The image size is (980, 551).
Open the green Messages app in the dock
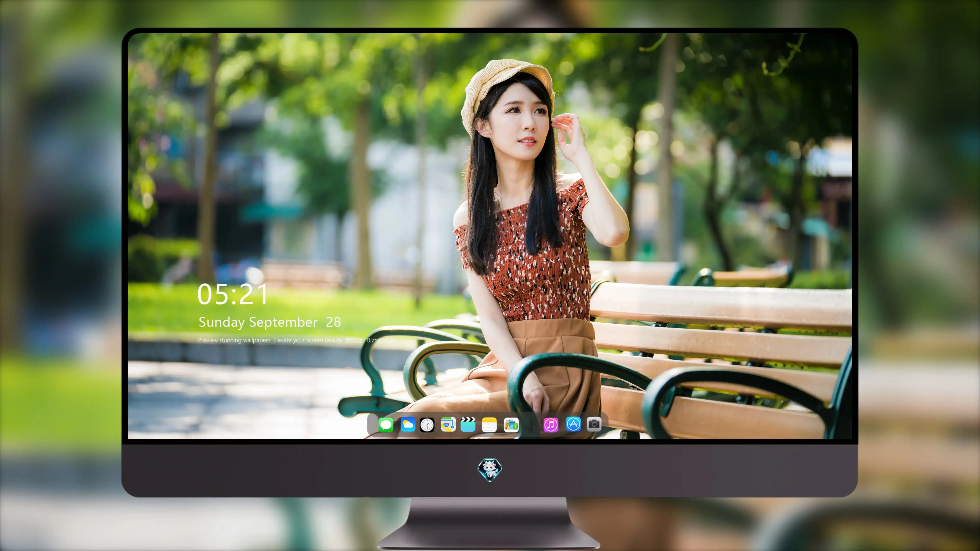[x=386, y=425]
